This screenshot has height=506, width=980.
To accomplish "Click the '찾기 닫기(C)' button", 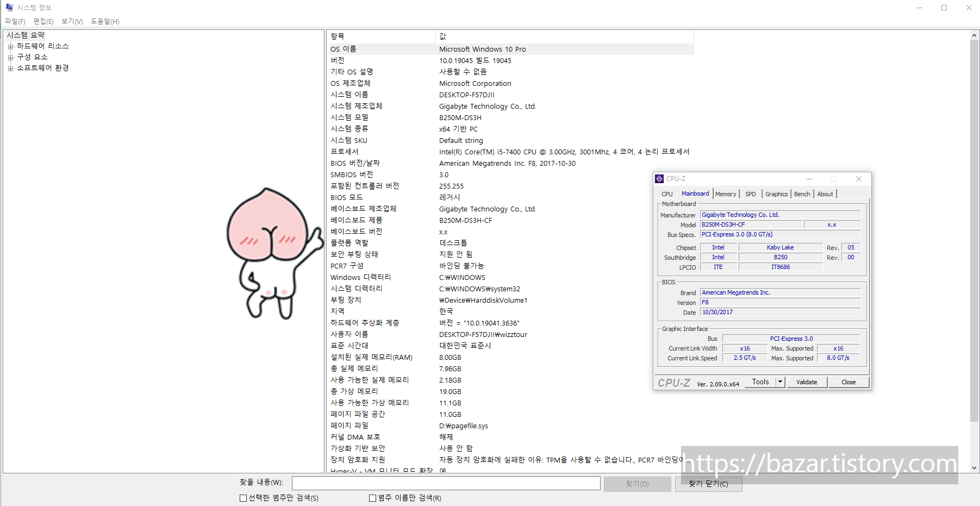I will [708, 484].
